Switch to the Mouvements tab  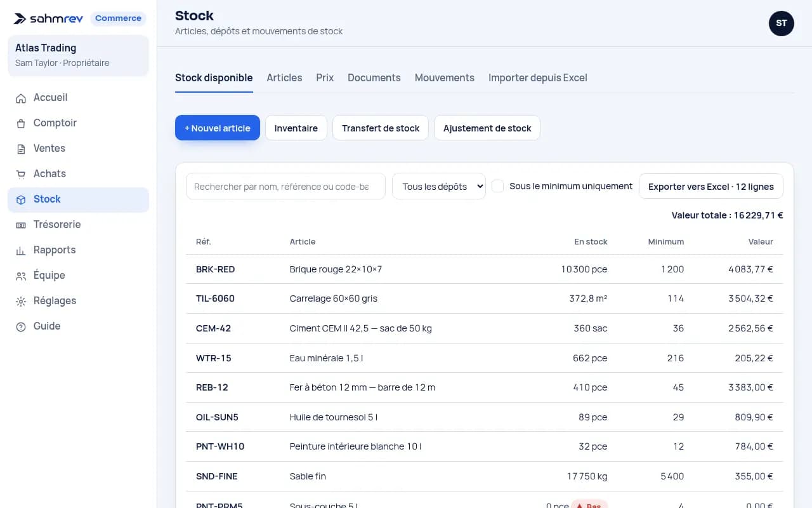click(x=445, y=77)
